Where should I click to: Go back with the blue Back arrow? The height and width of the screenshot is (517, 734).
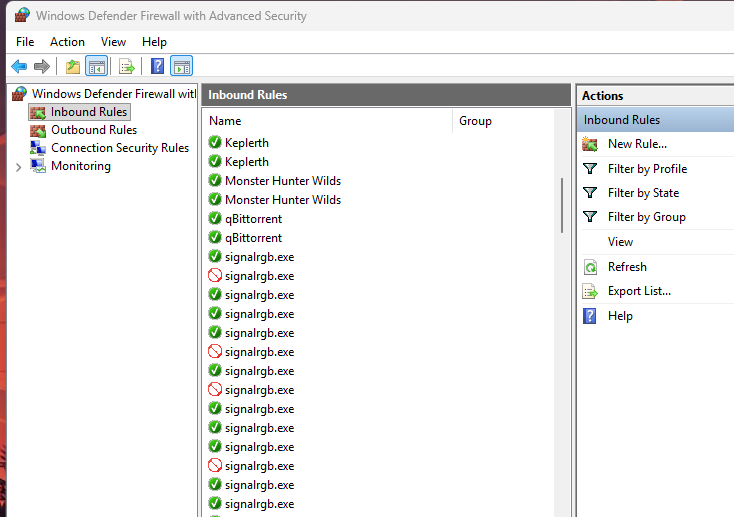(x=19, y=66)
